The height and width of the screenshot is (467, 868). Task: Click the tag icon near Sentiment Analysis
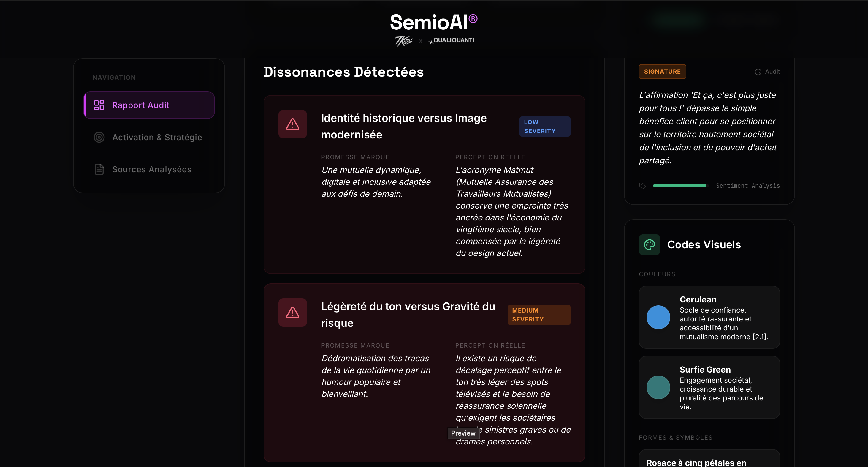click(x=642, y=186)
